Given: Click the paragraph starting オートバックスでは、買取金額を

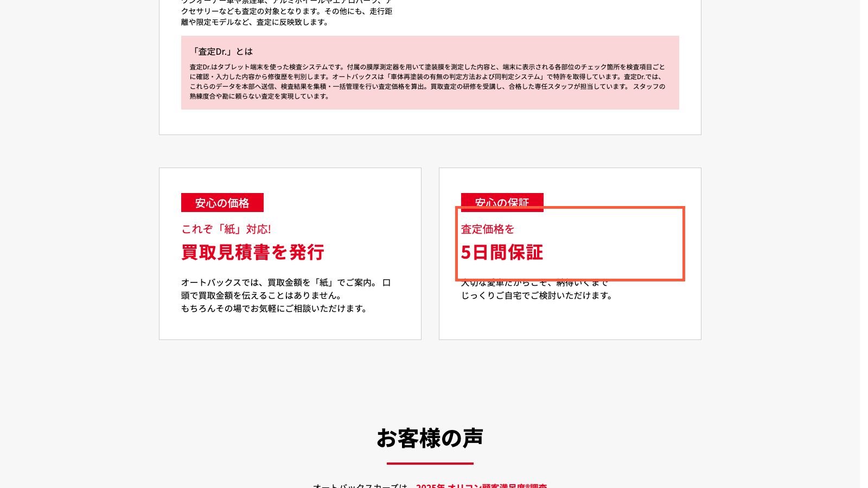Looking at the screenshot, I should click(286, 296).
